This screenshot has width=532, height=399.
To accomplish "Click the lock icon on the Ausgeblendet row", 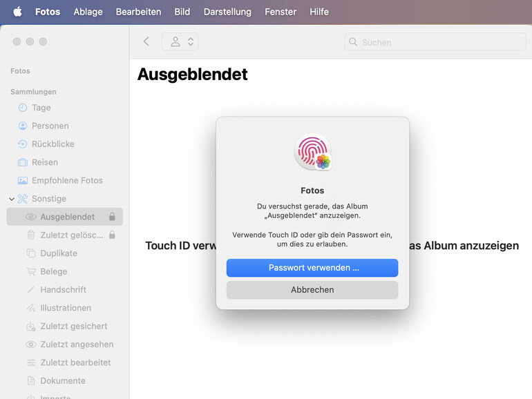I will click(112, 217).
